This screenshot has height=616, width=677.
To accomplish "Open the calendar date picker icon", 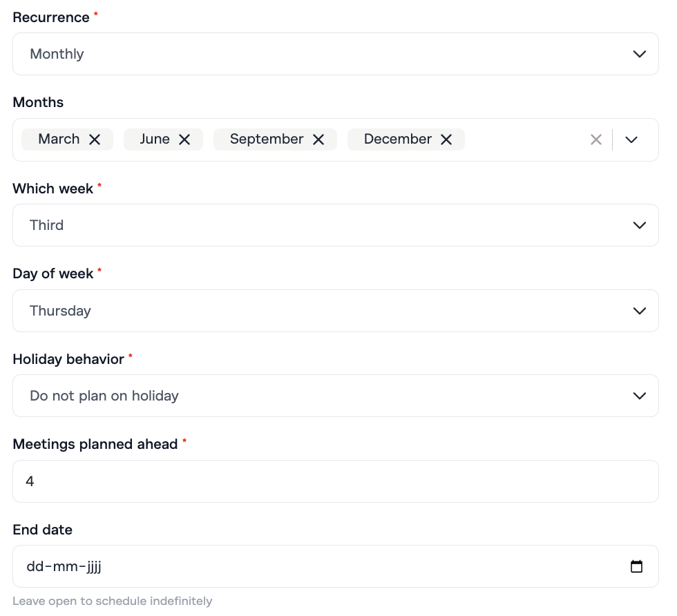I will pos(636,567).
